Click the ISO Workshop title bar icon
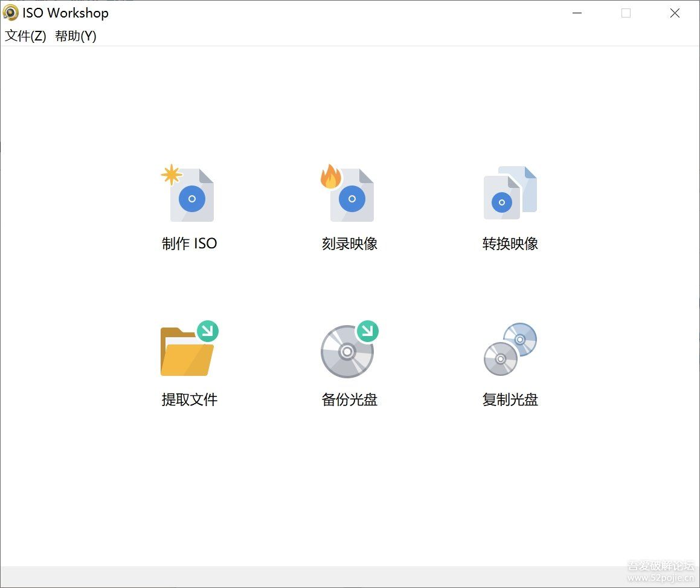Image resolution: width=700 pixels, height=588 pixels. (10, 12)
